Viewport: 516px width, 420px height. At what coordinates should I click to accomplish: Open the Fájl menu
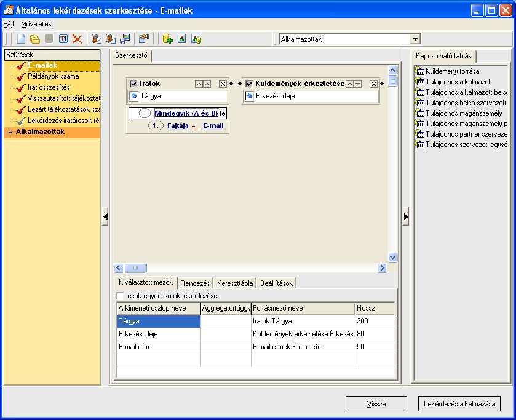pyautogui.click(x=9, y=24)
